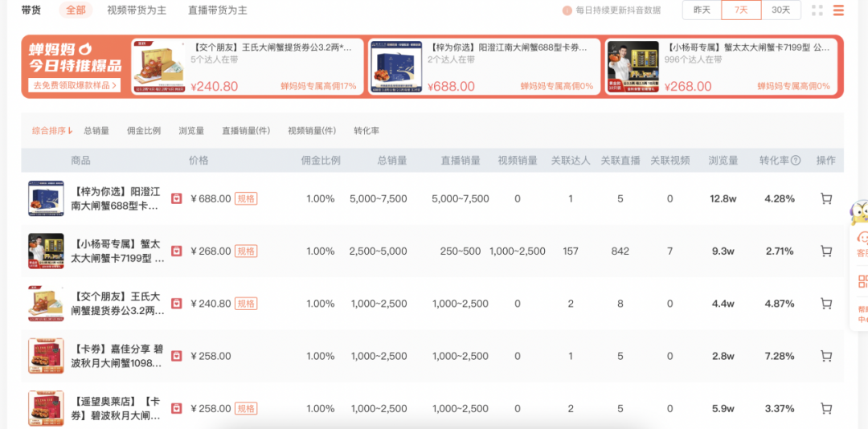This screenshot has width=868, height=429.
Task: Switch to 直播带货为主 filter tab
Action: [x=218, y=10]
